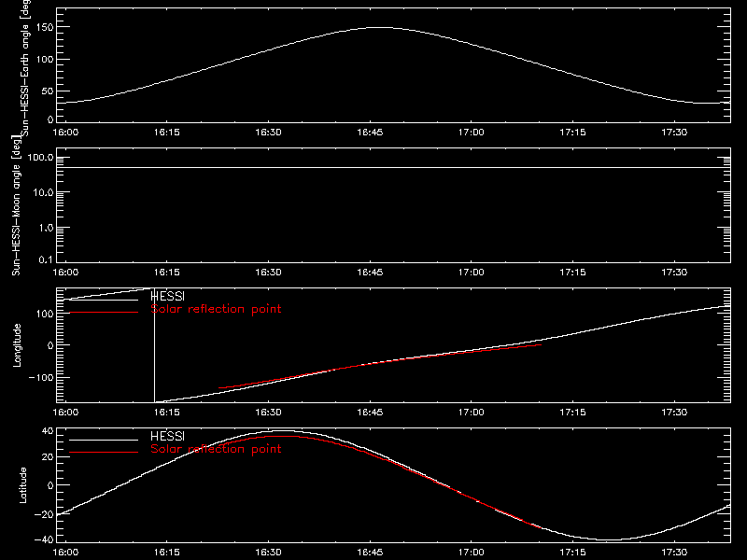
Task: Click 100.0 tick on Sun-HESSI-Moon axis
Action: click(x=40, y=158)
